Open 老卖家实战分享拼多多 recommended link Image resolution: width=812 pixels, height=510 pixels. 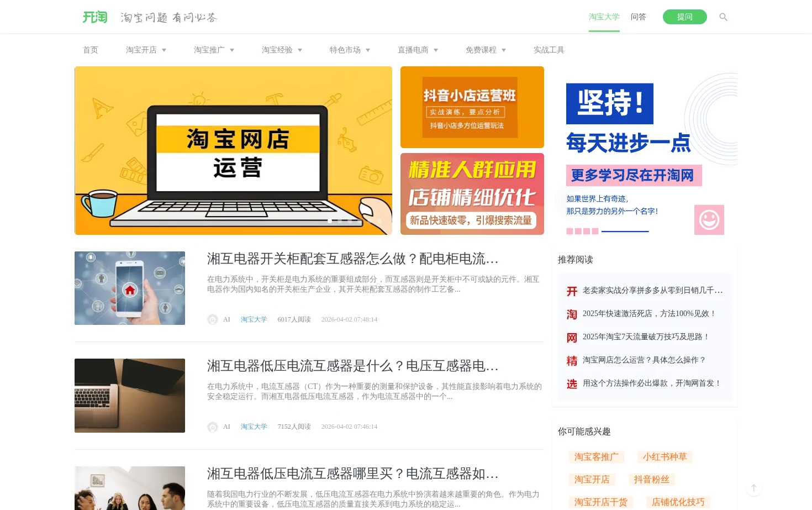point(653,290)
